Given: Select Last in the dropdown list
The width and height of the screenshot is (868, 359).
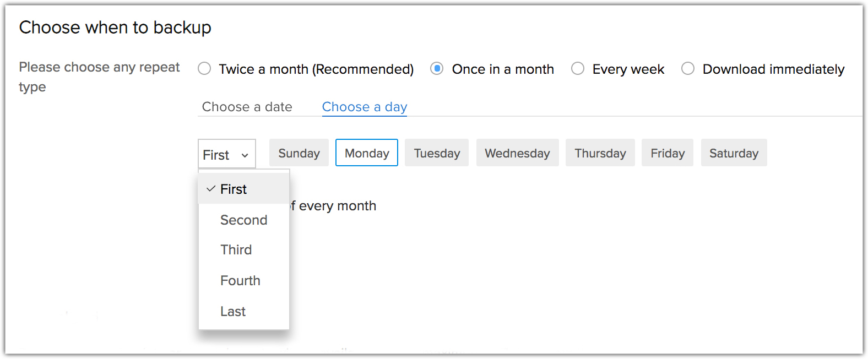Looking at the screenshot, I should [233, 312].
